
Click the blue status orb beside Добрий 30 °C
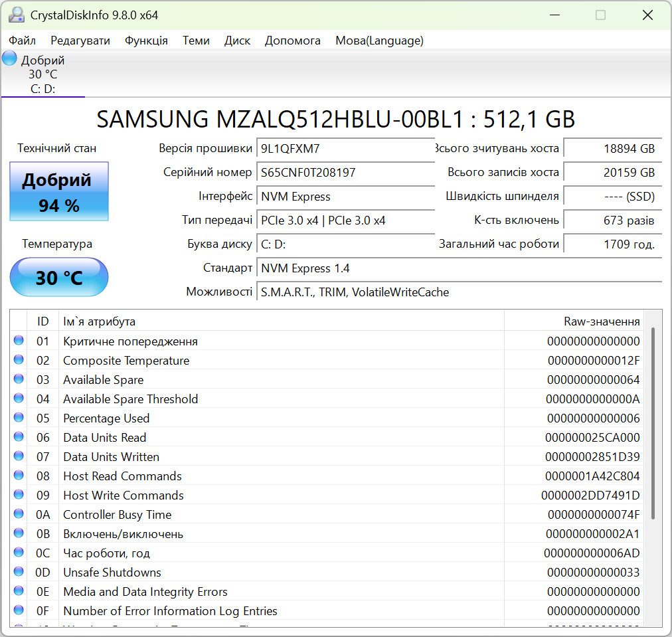(9, 58)
